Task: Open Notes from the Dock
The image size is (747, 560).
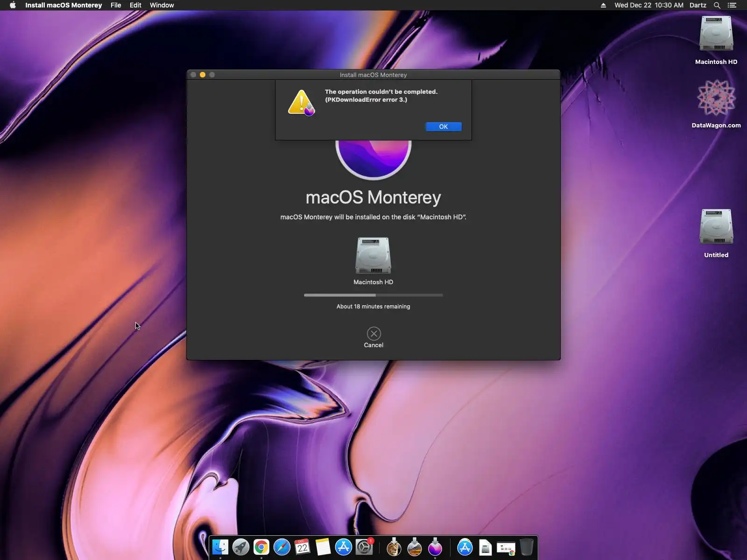Action: (x=323, y=547)
